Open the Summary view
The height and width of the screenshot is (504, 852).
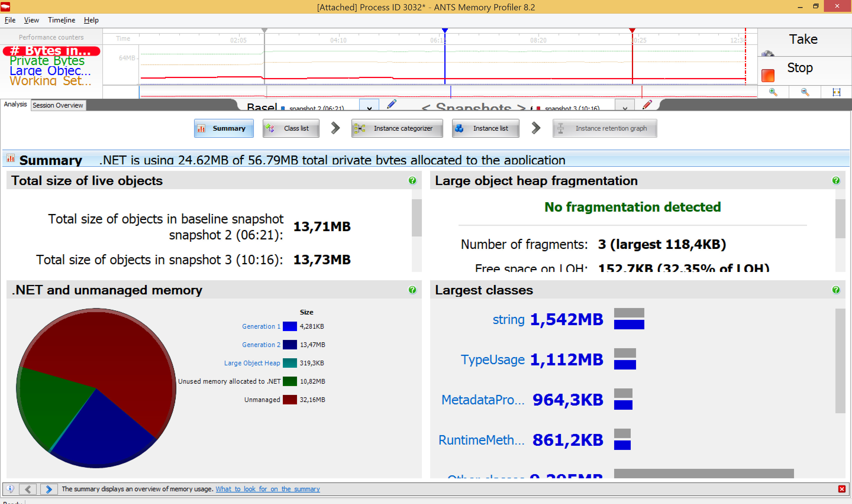point(224,128)
